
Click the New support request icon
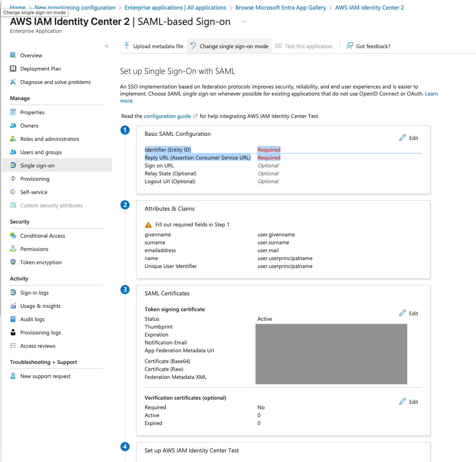[13, 376]
